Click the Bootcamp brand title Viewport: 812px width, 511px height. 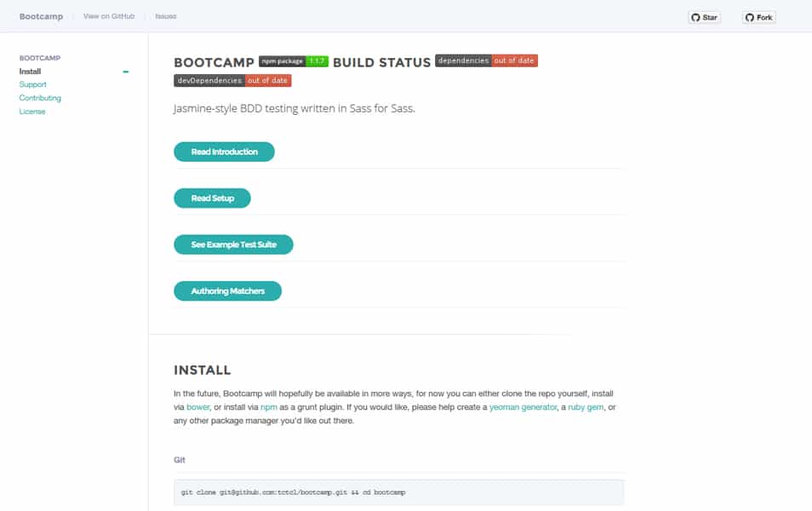(40, 15)
